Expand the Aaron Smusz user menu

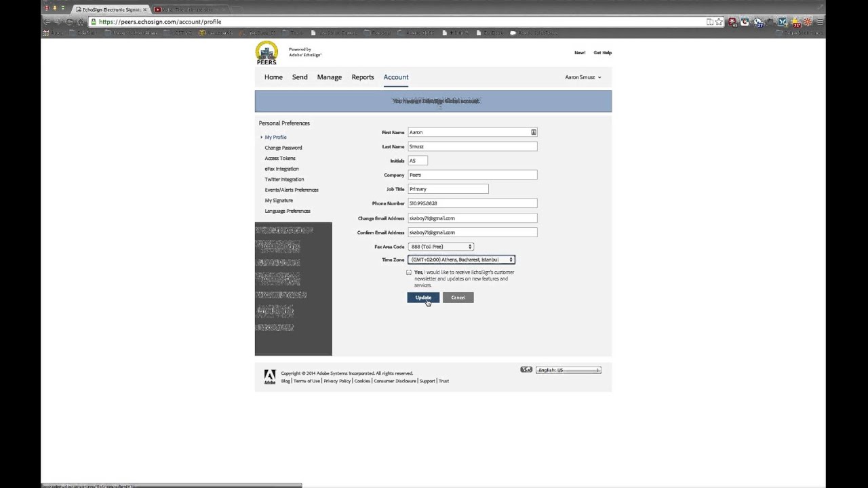coord(583,77)
